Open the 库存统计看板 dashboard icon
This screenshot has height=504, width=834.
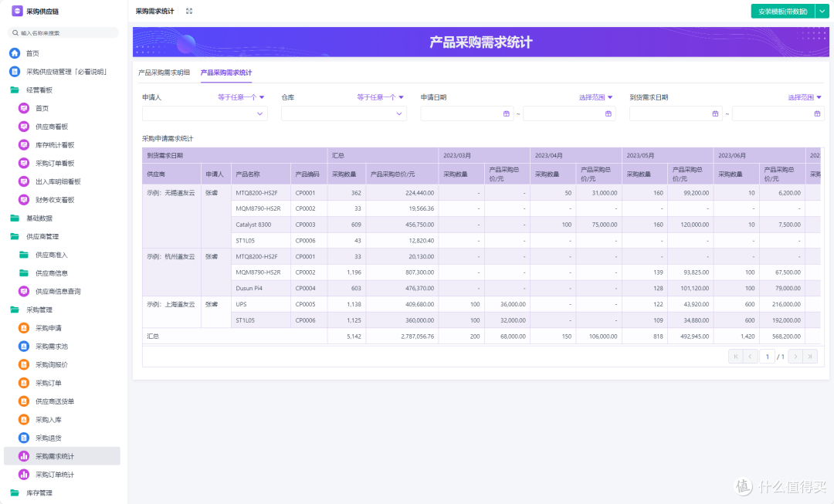pos(23,144)
